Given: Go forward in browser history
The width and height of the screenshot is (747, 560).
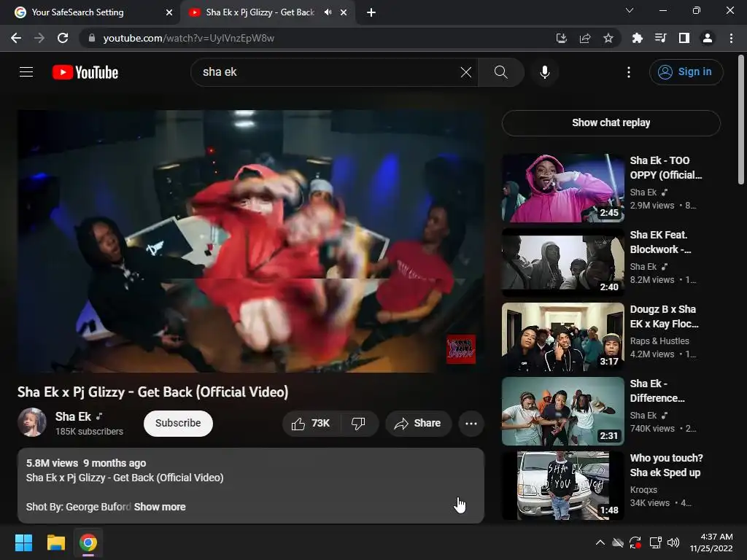Looking at the screenshot, I should [39, 38].
